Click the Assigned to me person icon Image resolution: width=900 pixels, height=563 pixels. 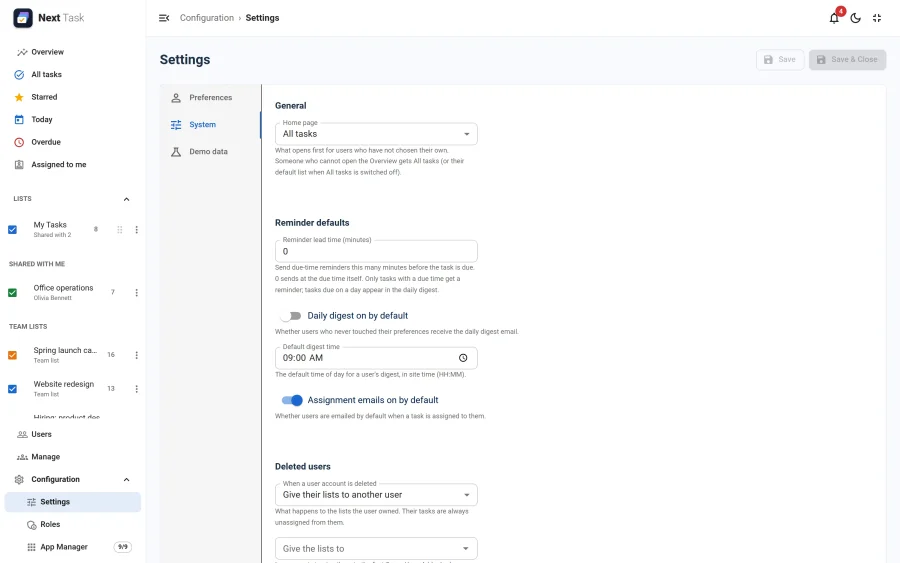point(19,165)
